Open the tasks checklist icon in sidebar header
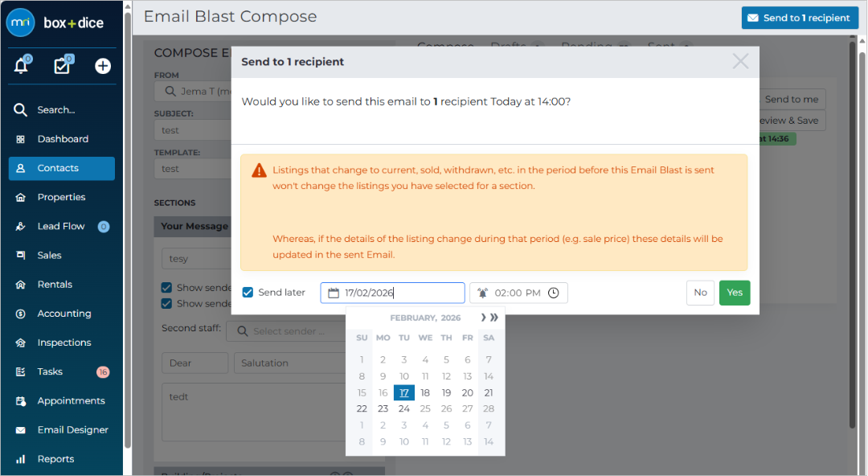 [x=62, y=65]
